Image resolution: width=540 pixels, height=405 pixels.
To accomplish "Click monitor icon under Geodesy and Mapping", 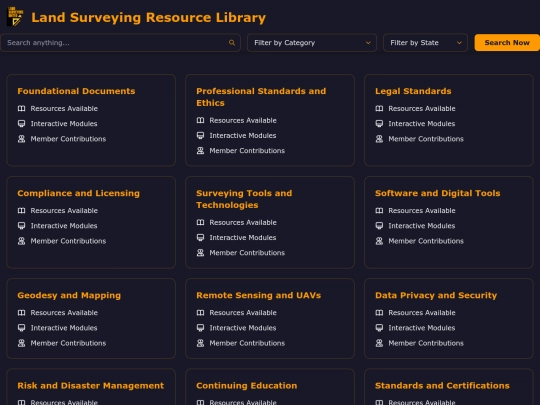I will pos(21,328).
